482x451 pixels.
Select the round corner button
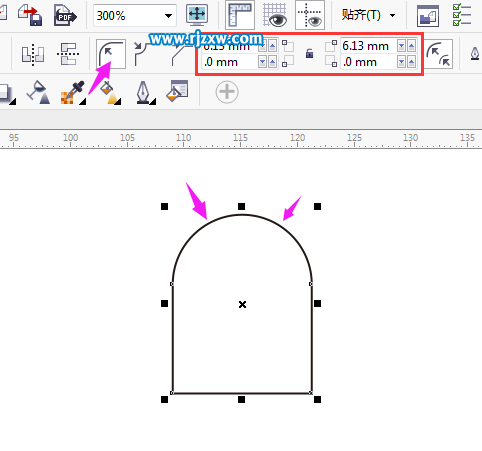tap(111, 53)
